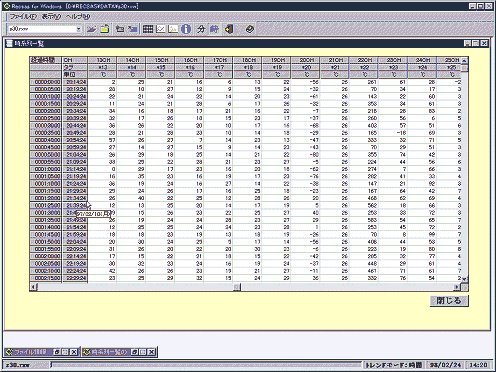Click the open folder toolbar icon

pyautogui.click(x=105, y=29)
